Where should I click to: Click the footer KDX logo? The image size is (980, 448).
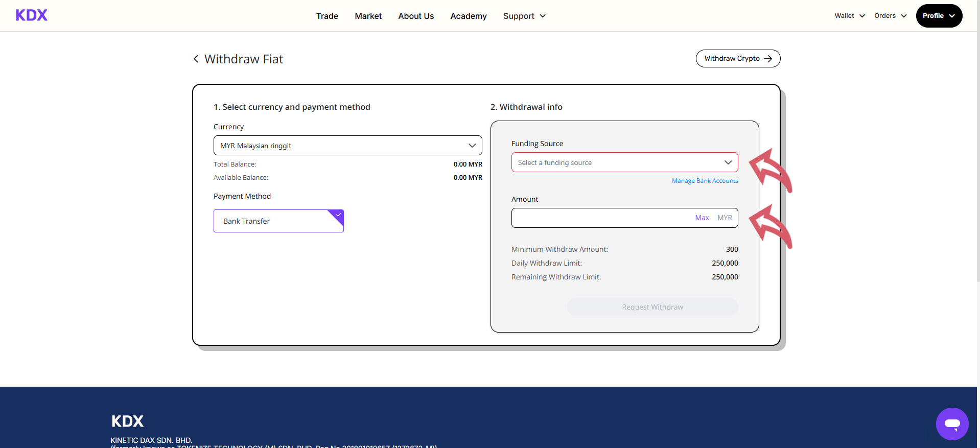click(127, 421)
